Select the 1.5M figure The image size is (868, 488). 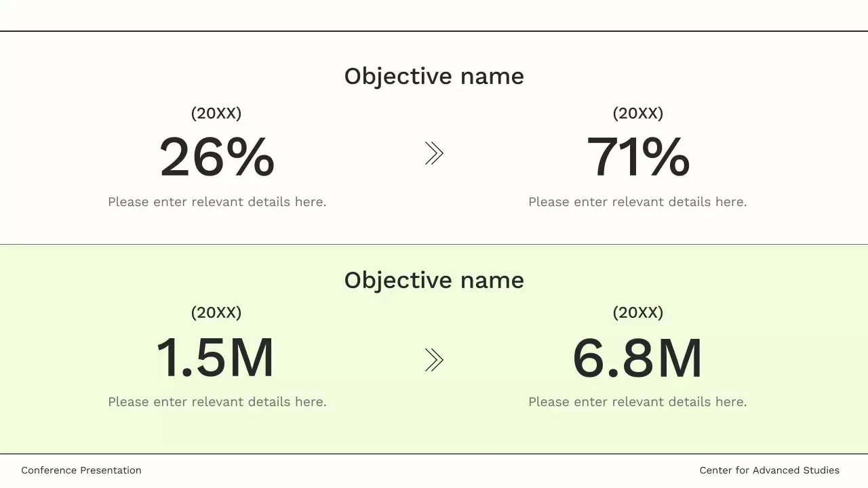pyautogui.click(x=216, y=358)
